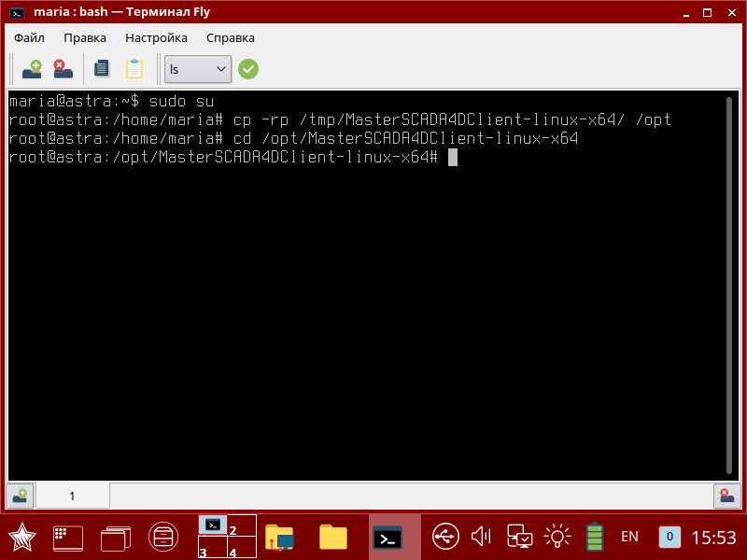Close the tab using bottom-right red icon
Image resolution: width=747 pixels, height=560 pixels.
tap(726, 496)
